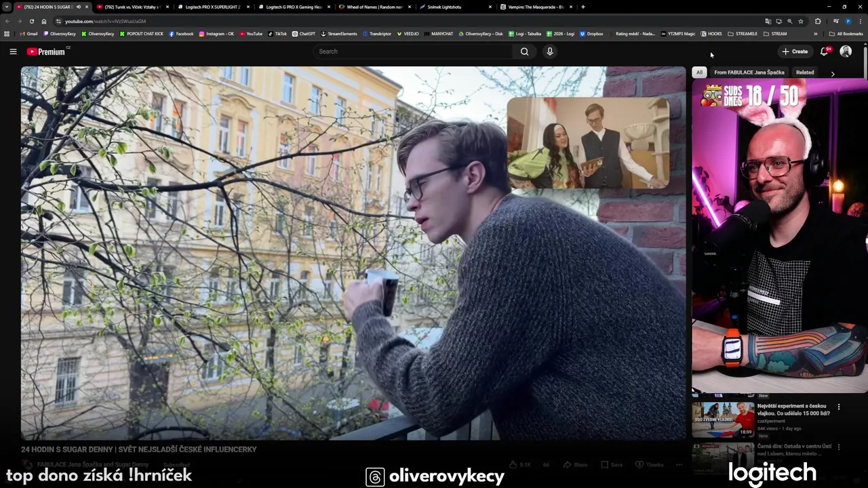Screen dimensions: 868x488
Task: Open a new browser tab
Action: 583,7
